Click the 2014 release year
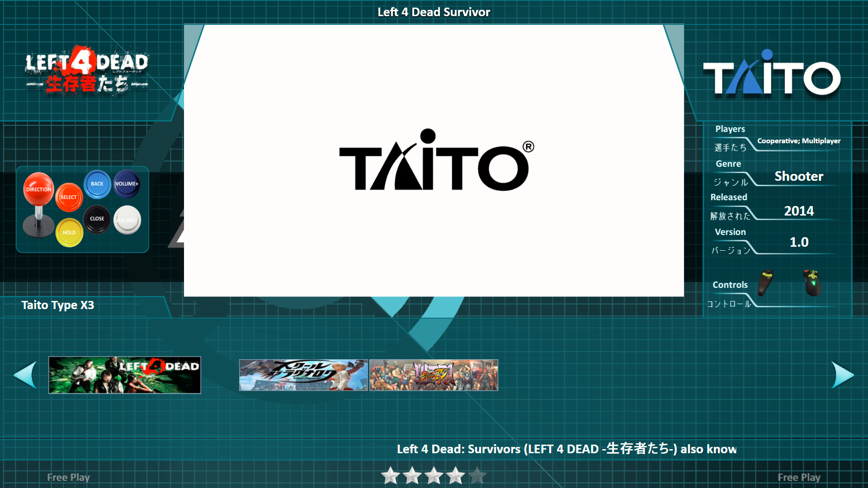This screenshot has width=868, height=488. click(799, 211)
